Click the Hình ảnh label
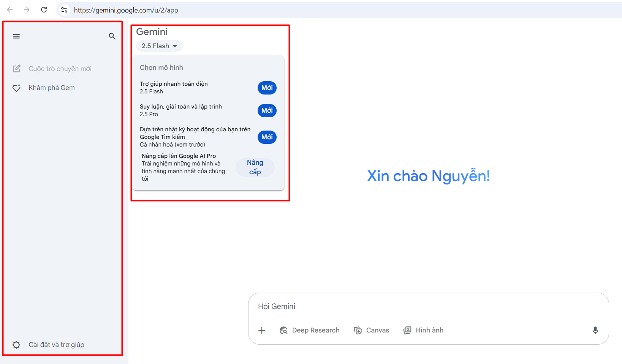The image size is (622, 364). tap(430, 330)
